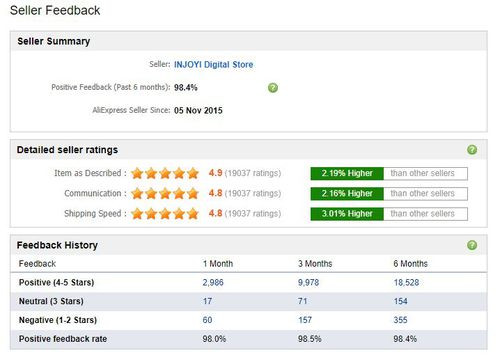500x362 pixels.
Task: Select the 98.0% one month rate
Action: [214, 339]
